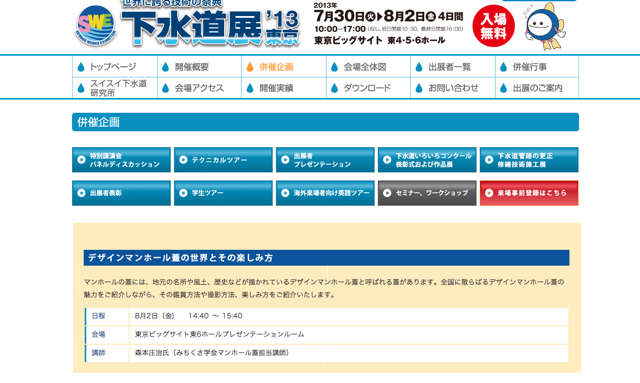Open 出展のご案内 menu item
Viewport: 640px width, 383px height.
tap(538, 88)
